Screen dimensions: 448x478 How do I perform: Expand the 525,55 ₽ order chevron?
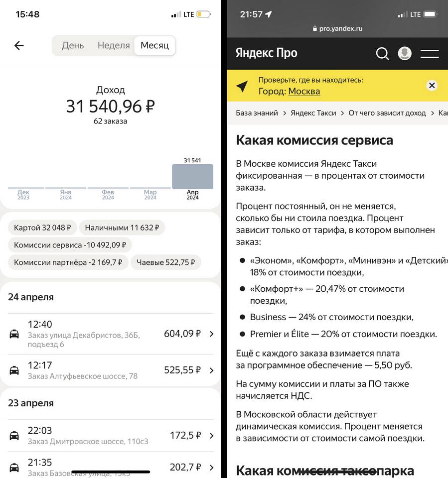(x=211, y=370)
